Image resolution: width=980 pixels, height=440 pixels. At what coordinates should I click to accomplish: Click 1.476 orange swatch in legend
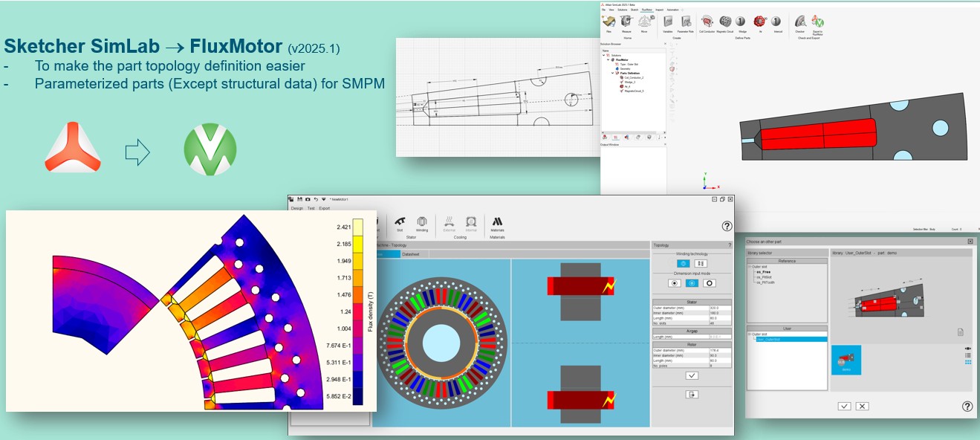[x=357, y=295]
